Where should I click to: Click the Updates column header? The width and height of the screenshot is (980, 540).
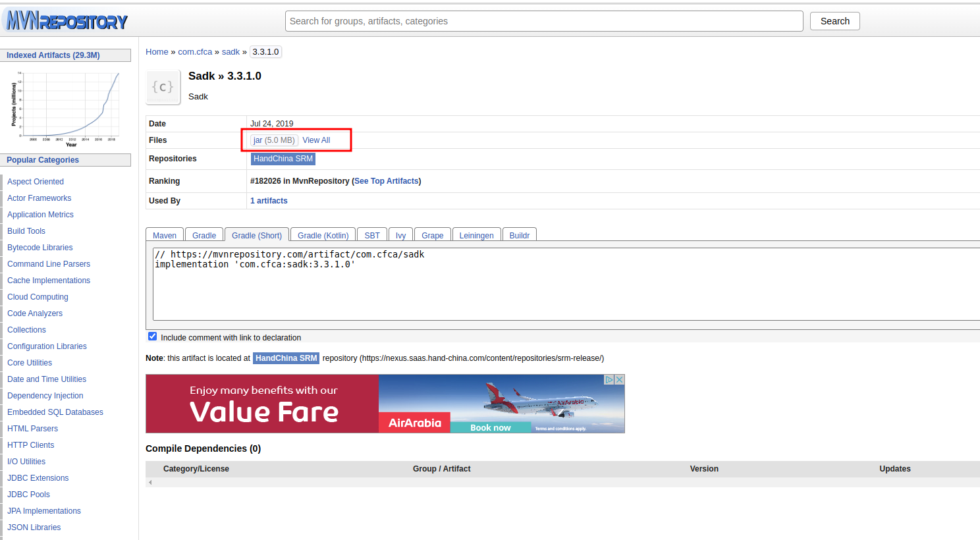[x=895, y=469]
